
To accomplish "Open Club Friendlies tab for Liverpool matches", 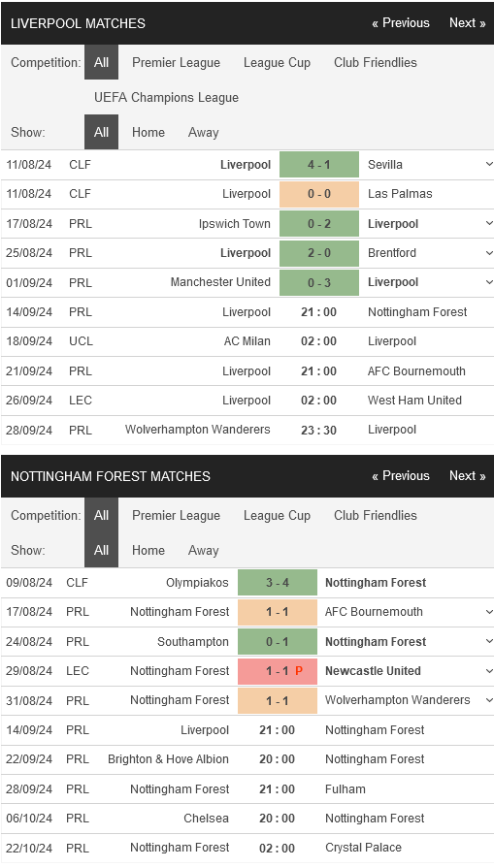I will (376, 62).
